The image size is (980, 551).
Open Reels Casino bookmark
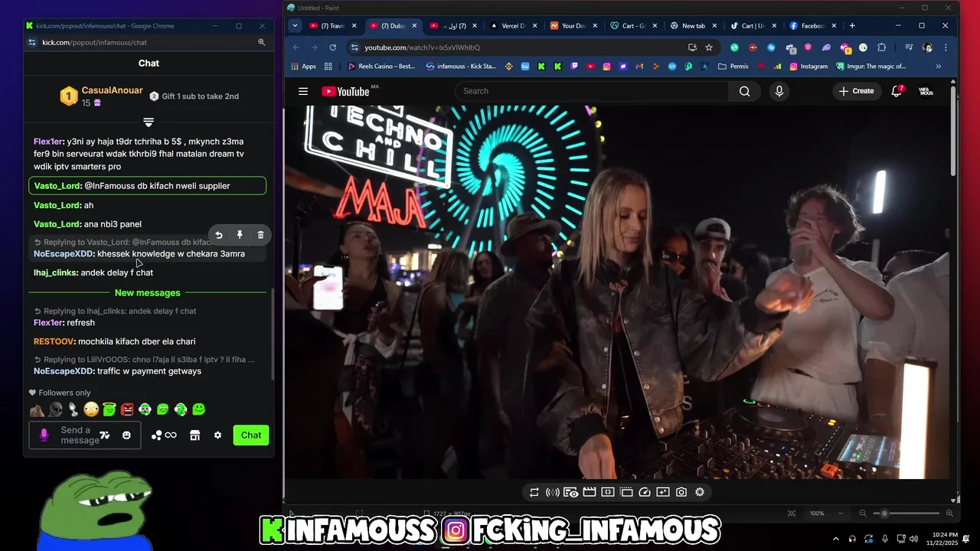(x=381, y=67)
